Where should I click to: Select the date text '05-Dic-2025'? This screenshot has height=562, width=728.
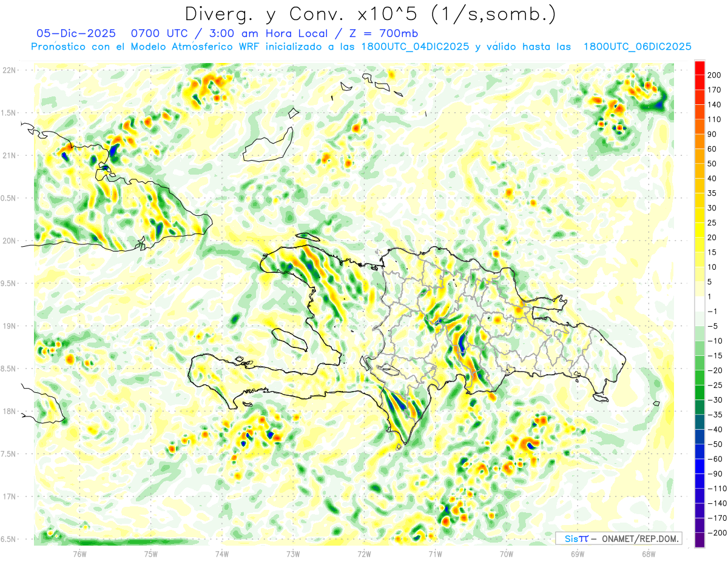(x=76, y=33)
